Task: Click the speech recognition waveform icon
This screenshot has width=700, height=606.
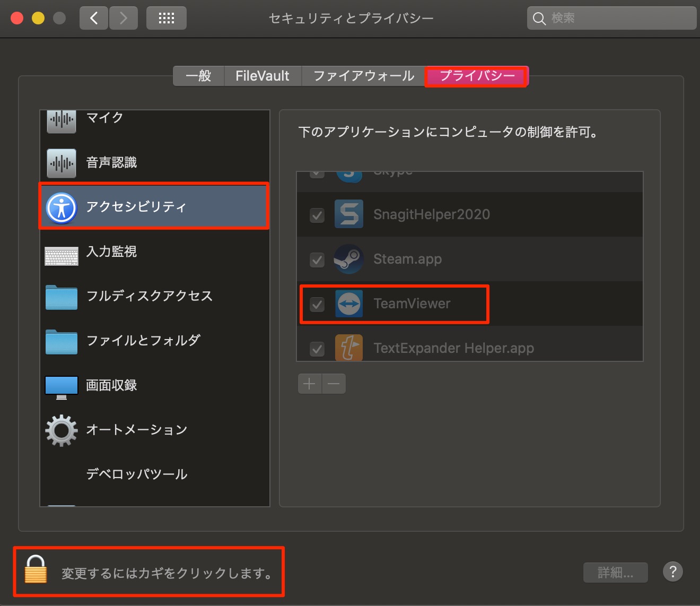Action: coord(62,163)
